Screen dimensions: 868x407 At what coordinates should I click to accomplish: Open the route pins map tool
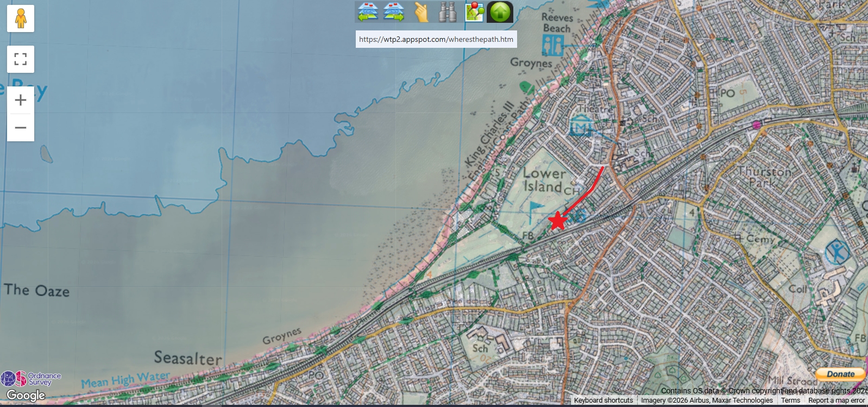(x=474, y=12)
